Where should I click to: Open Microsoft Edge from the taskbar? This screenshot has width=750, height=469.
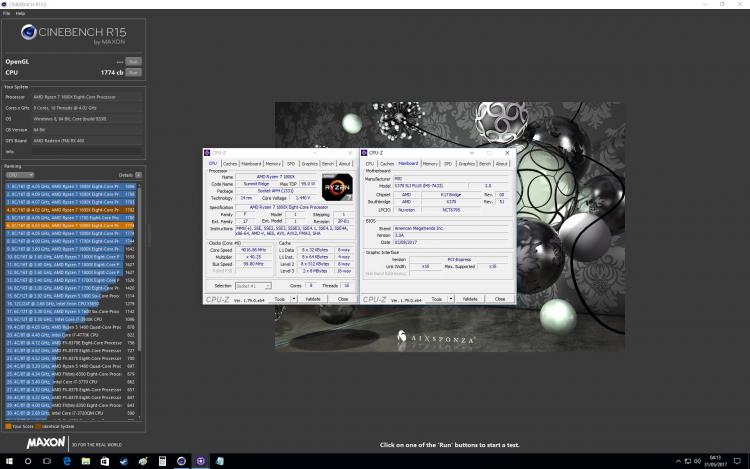tap(66, 461)
